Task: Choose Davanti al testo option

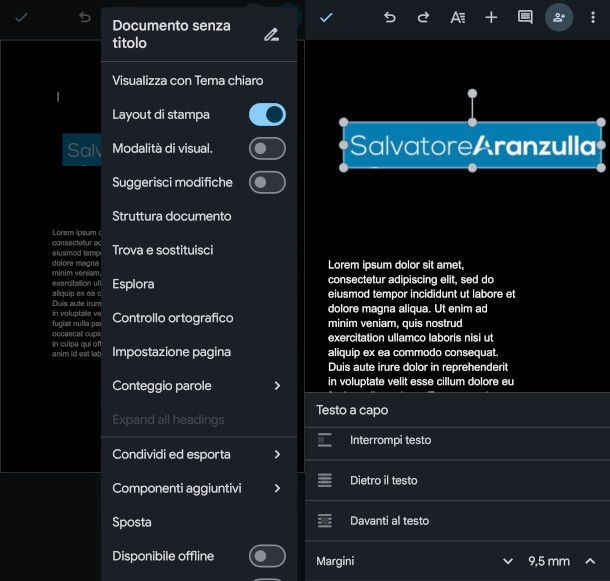Action: (x=389, y=521)
